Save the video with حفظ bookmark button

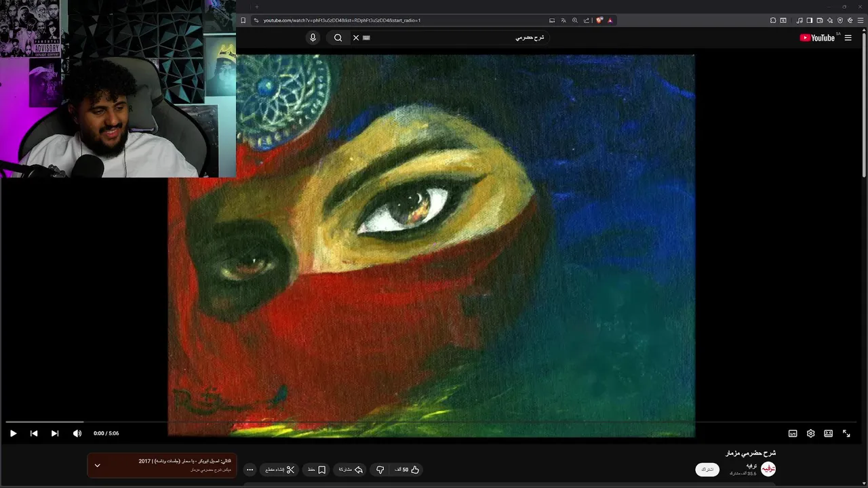click(x=317, y=470)
